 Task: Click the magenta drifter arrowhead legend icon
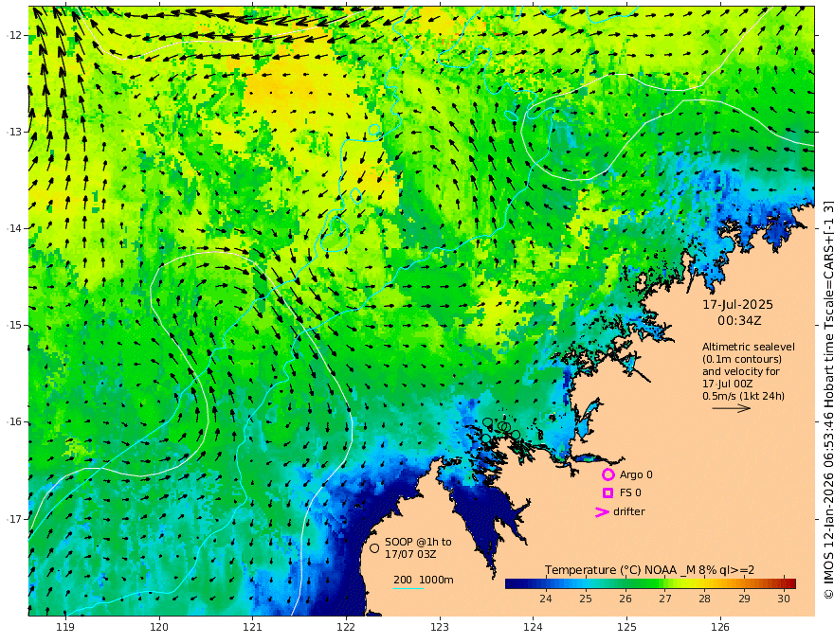tap(602, 511)
